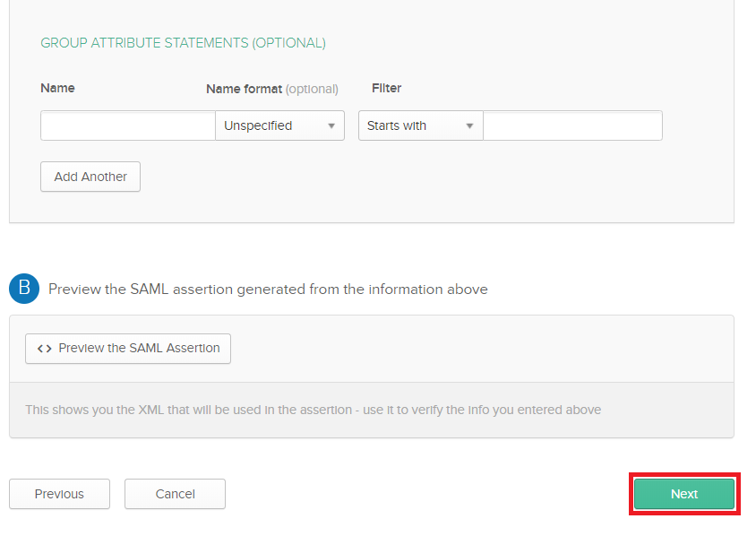Click the XML assertion help text
This screenshot has height=536, width=756.
pyautogui.click(x=314, y=410)
